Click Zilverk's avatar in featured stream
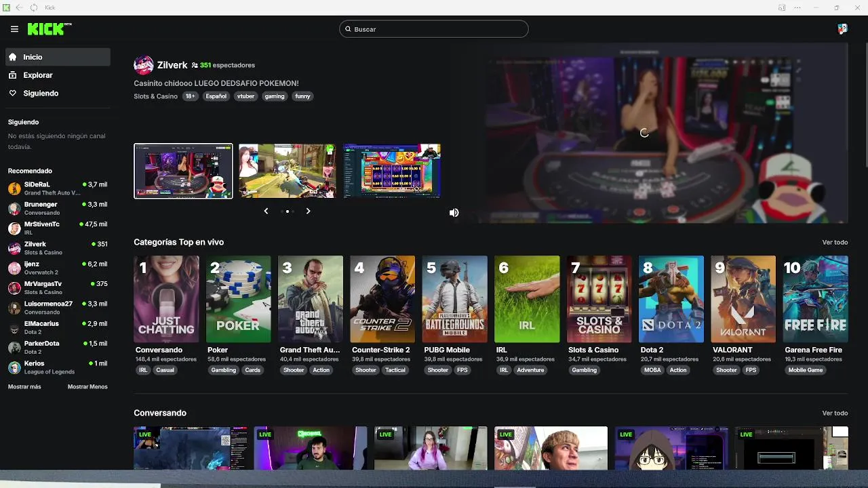Screen dimensions: 868x488 tap(143, 65)
